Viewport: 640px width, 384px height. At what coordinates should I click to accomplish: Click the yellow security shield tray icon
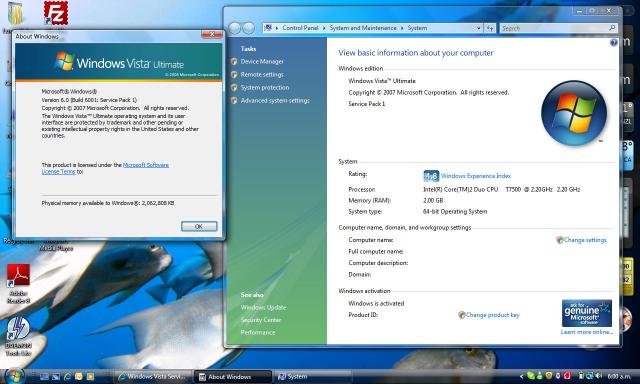(549, 376)
